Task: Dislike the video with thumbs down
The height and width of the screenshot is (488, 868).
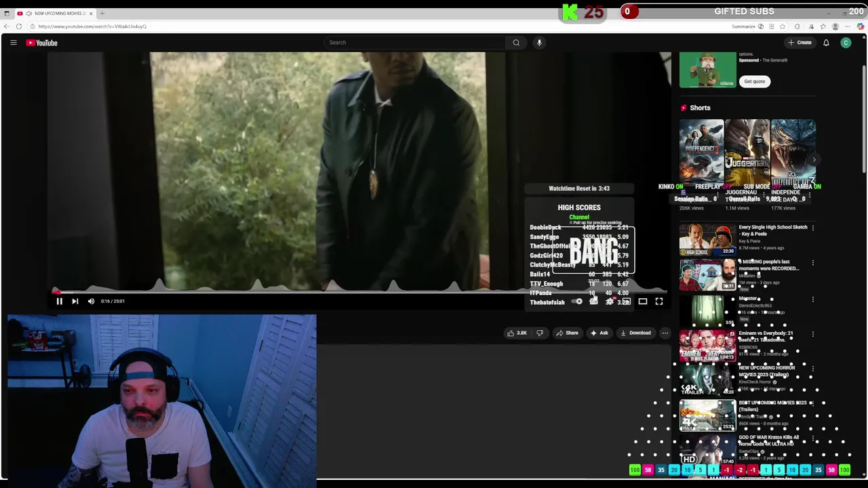Action: [x=540, y=333]
